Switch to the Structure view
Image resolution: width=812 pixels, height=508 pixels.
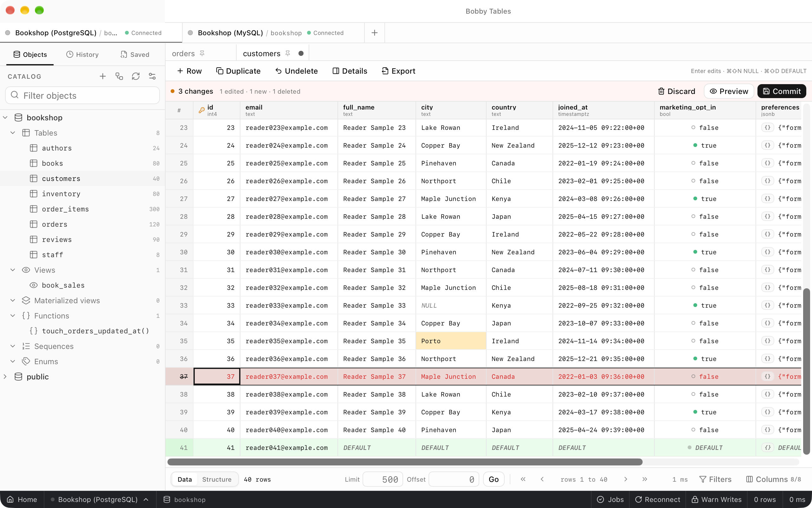click(x=217, y=479)
